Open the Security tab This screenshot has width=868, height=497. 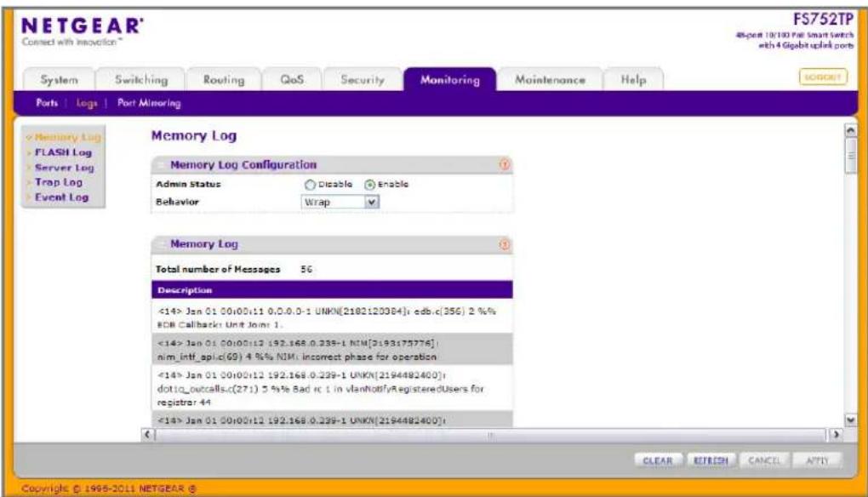click(x=363, y=80)
